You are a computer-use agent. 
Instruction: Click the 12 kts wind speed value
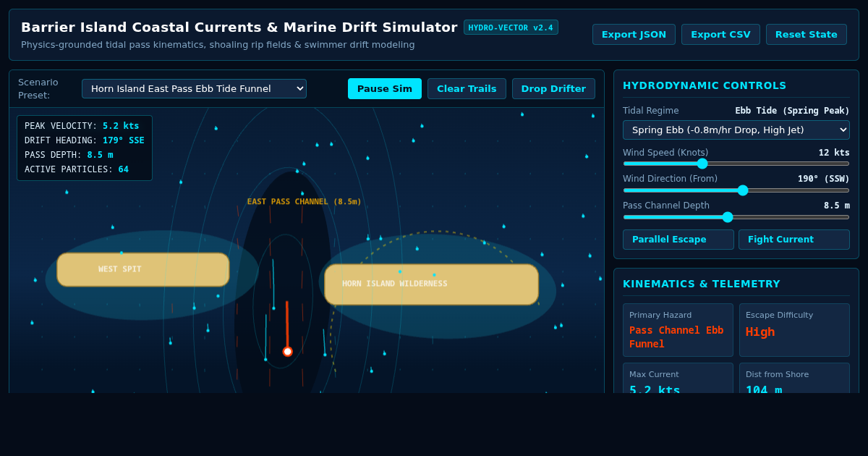(834, 153)
